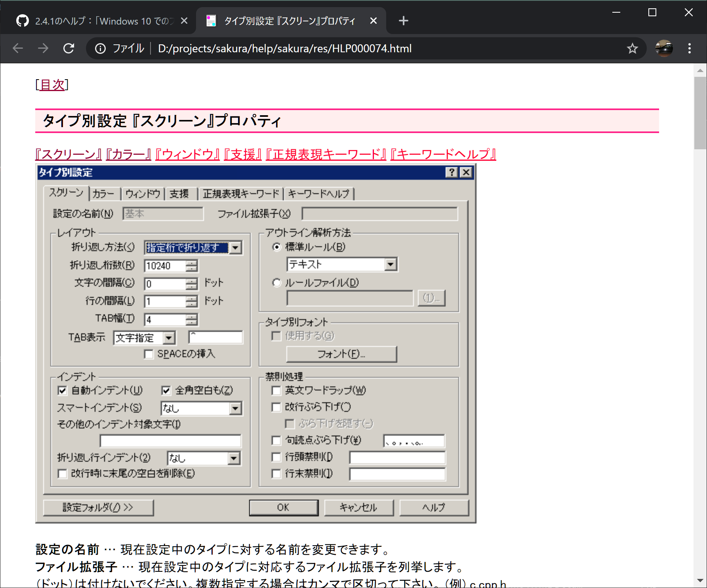Open the 『正規表現キーワード』 link
This screenshot has height=588, width=707.
coord(326,154)
